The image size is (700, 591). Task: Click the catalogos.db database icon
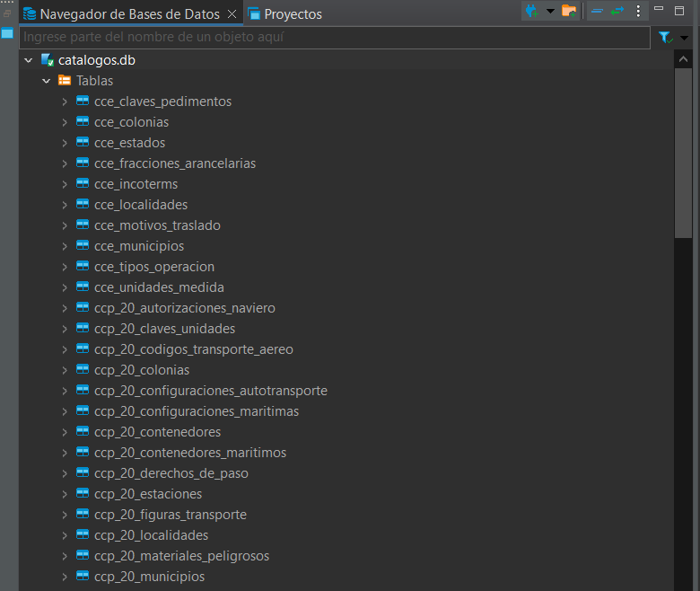pos(47,60)
